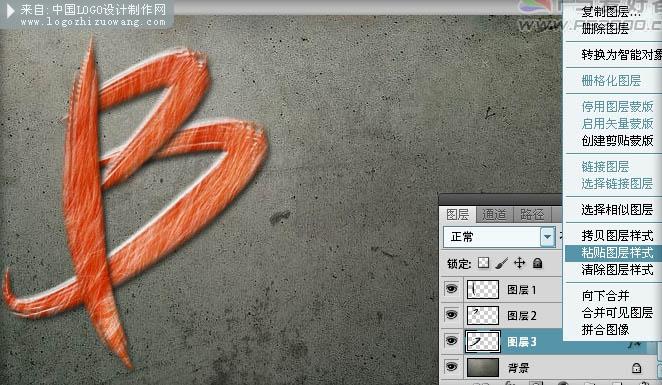Screen dimensions: 662x385
Task: Click the lock position move icon
Action: pyautogui.click(x=519, y=263)
